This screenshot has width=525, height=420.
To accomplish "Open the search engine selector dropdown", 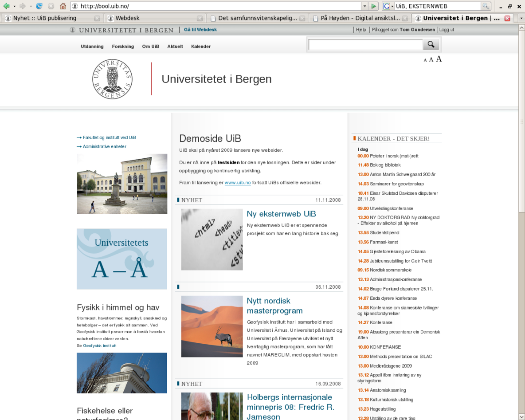I will click(x=389, y=6).
